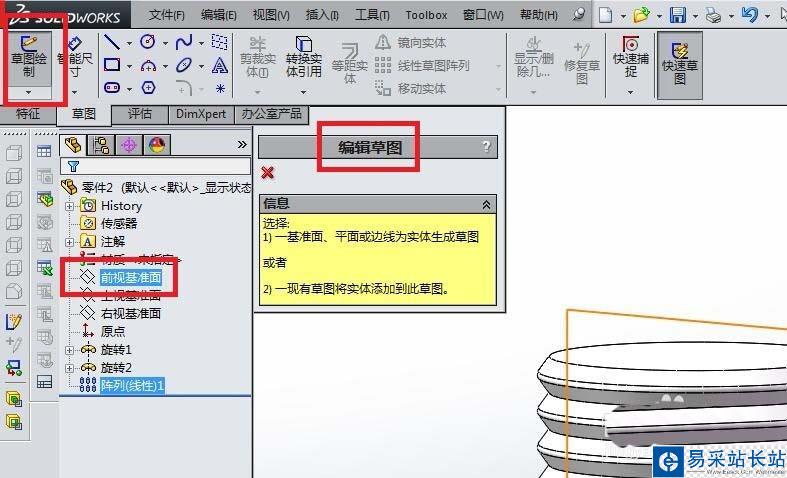Image resolution: width=787 pixels, height=478 pixels.
Task: Switch to the DimXpert ribbon tab
Action: (x=201, y=114)
